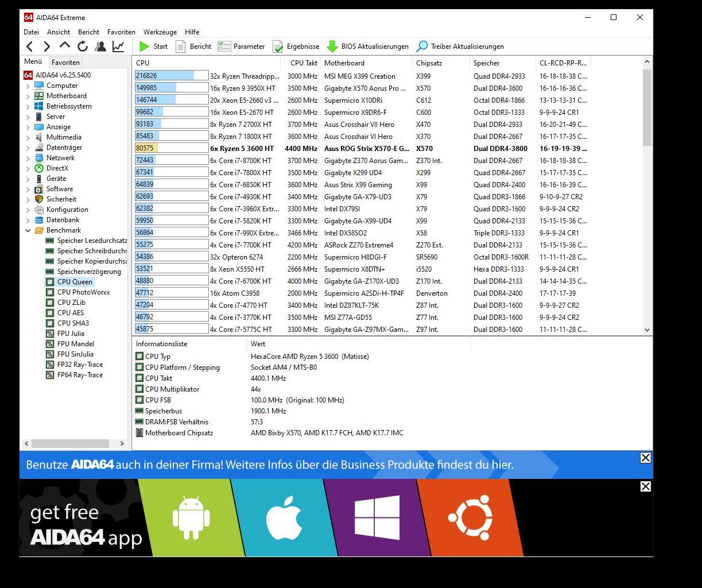Start the benchmark with the Start button
Screen dimensions: 702x588
coord(153,47)
